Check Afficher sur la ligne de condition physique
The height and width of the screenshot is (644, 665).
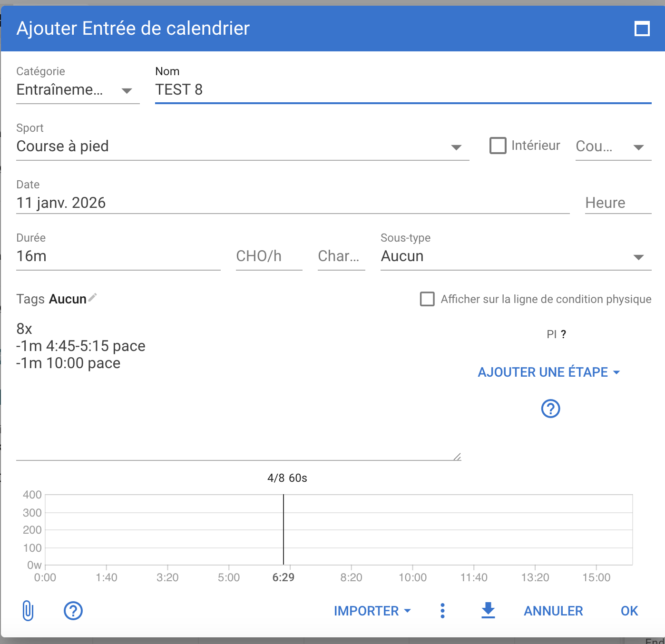(x=427, y=299)
